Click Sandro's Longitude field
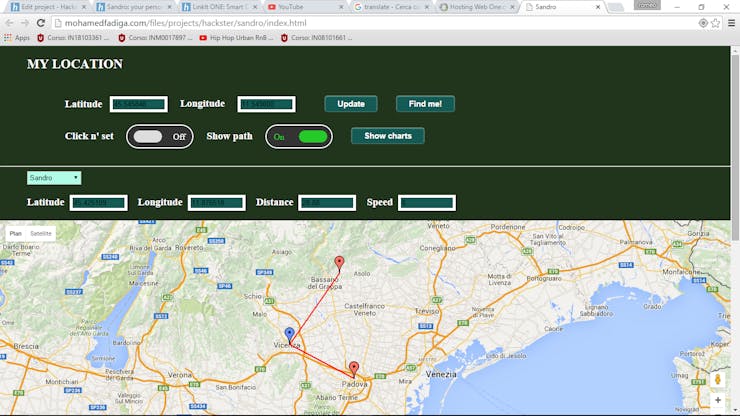740x416 pixels. point(217,203)
